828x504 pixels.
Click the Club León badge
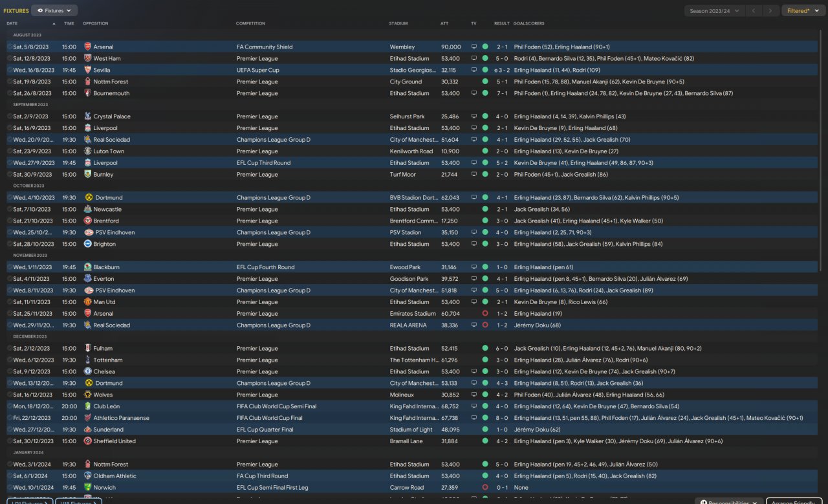tap(88, 406)
